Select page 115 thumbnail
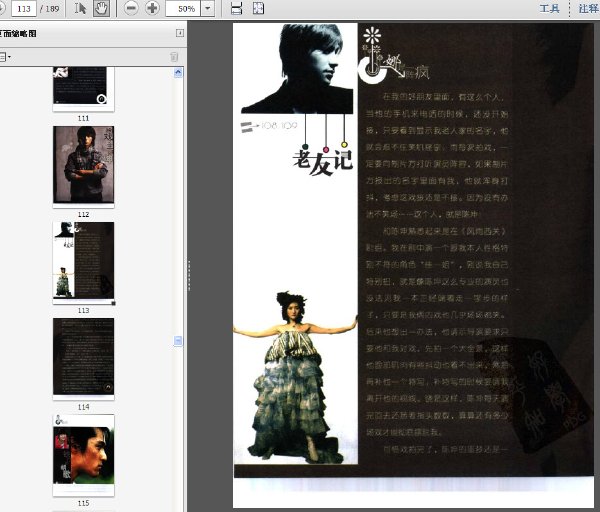Screen dimensions: 600x512 tap(83, 454)
